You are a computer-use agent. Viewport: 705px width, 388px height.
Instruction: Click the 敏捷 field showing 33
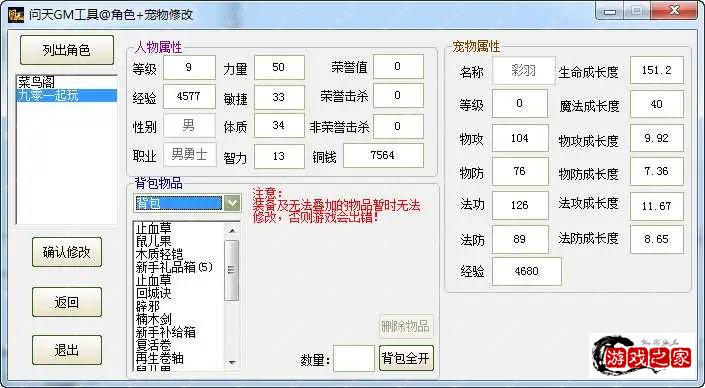(279, 97)
